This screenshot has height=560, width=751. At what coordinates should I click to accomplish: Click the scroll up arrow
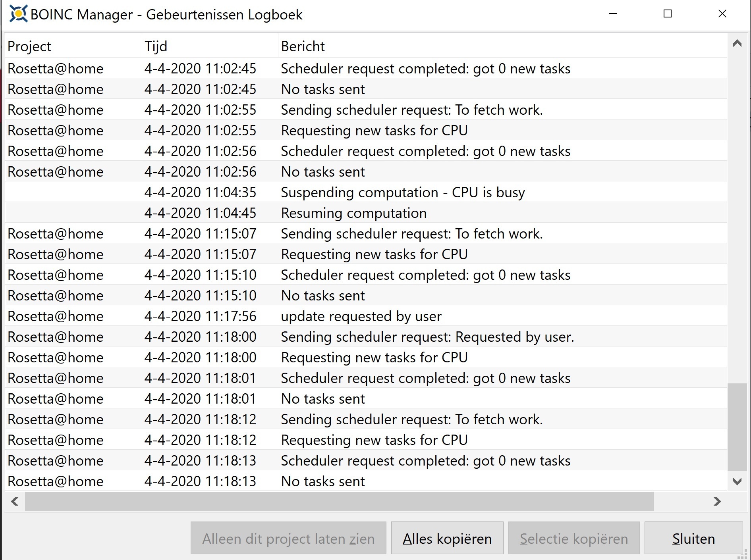737,44
